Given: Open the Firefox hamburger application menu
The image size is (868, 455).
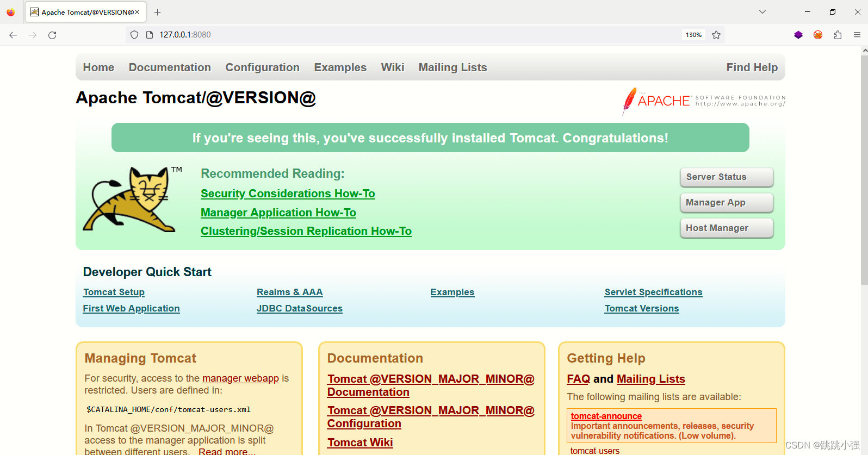Looking at the screenshot, I should point(857,35).
